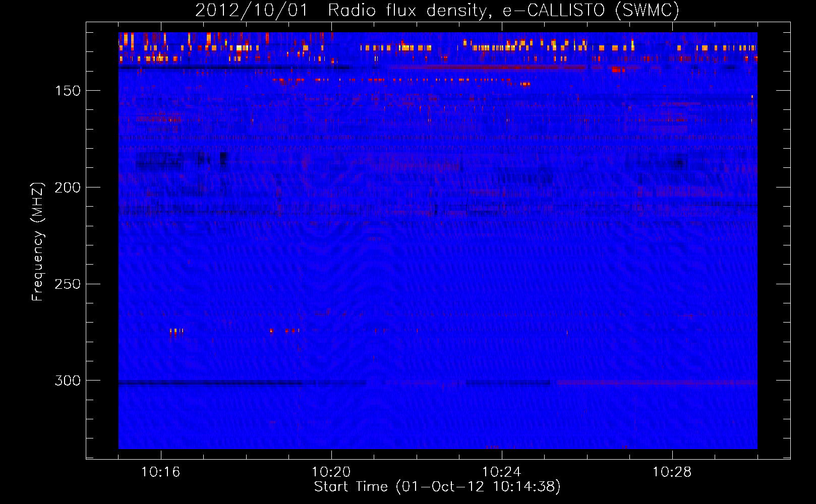Click the "Start Time (01-Oct-12 10:14:38)" label
The image size is (816, 504).
pyautogui.click(x=437, y=487)
